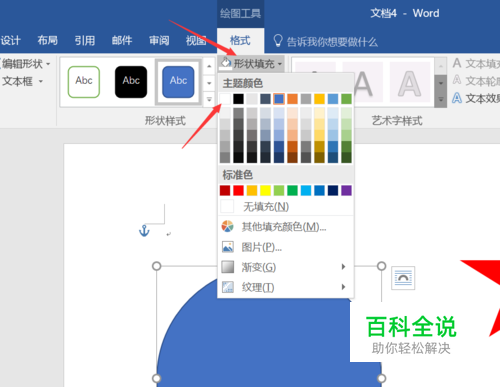The width and height of the screenshot is (500, 387).
Task: Open the Mailings (邮件) tab
Action: 122,41
